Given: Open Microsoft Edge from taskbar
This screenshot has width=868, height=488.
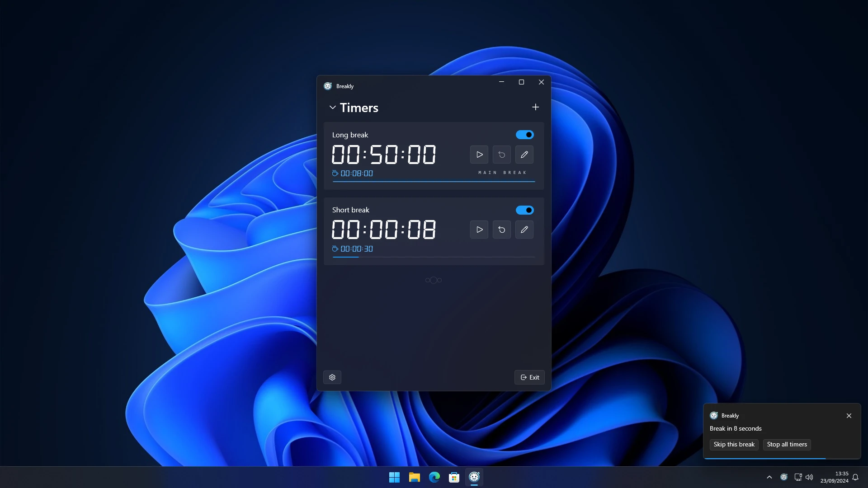Looking at the screenshot, I should click(x=434, y=477).
